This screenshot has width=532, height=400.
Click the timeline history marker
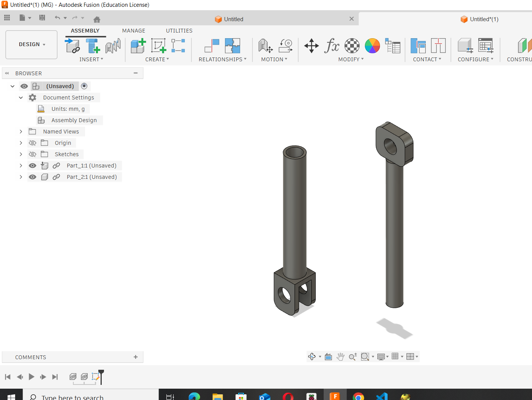(101, 377)
